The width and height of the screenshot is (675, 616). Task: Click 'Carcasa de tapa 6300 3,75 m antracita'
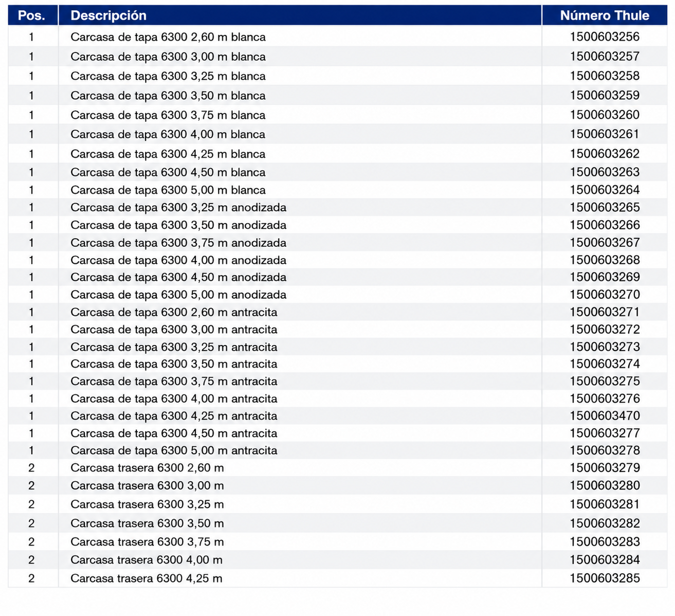point(174,382)
